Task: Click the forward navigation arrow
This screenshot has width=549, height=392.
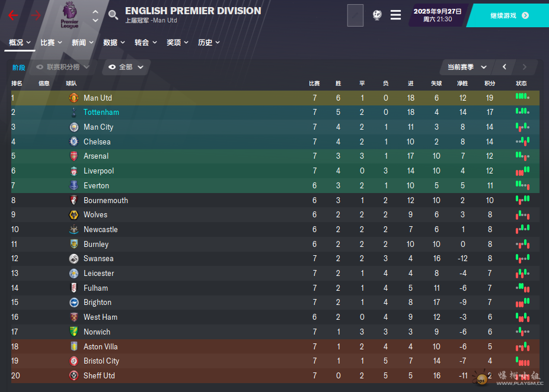Action: [36, 15]
